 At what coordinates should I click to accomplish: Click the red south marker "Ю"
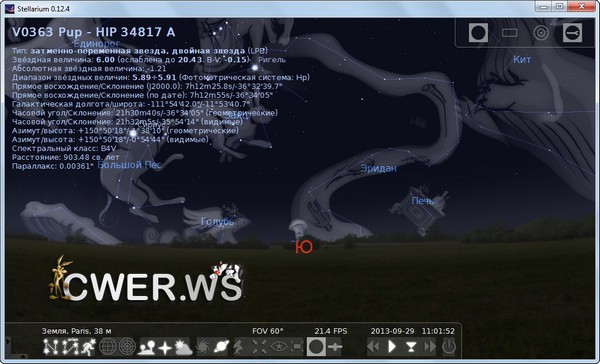[x=304, y=247]
